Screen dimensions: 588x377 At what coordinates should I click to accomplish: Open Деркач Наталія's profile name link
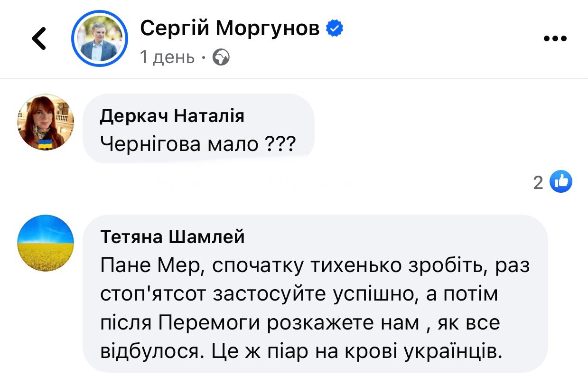click(172, 115)
